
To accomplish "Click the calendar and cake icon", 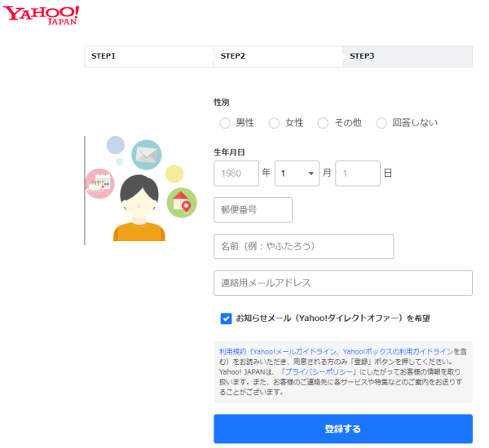I will click(x=99, y=183).
